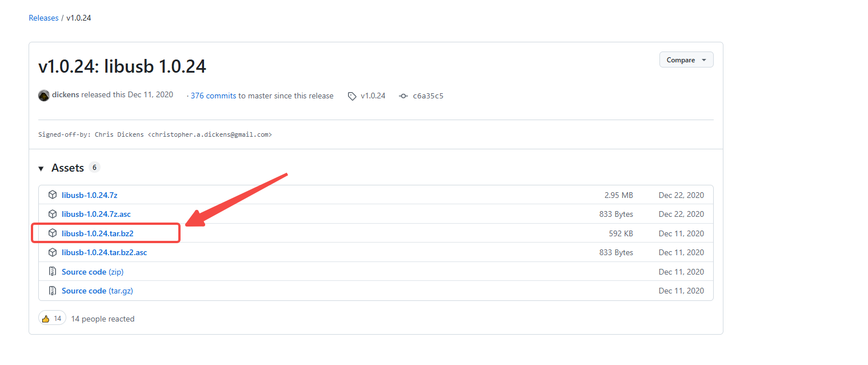This screenshot has width=868, height=365.
Task: Collapse the Assets section triangle
Action: (x=41, y=168)
